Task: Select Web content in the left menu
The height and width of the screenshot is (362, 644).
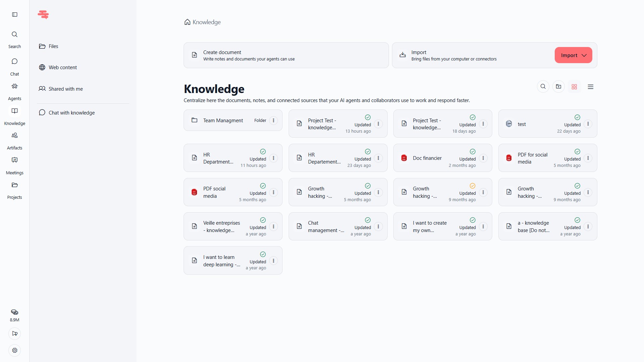Action: click(62, 67)
